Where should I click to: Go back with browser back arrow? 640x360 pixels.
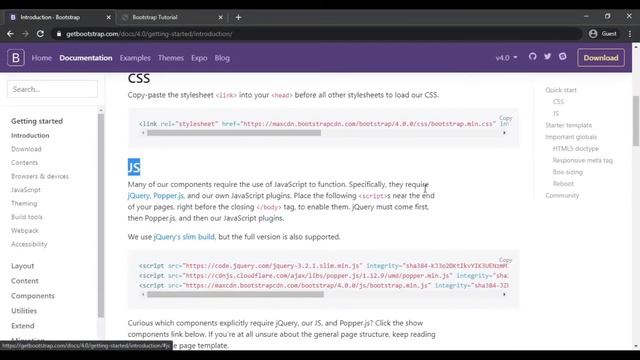pos(10,34)
